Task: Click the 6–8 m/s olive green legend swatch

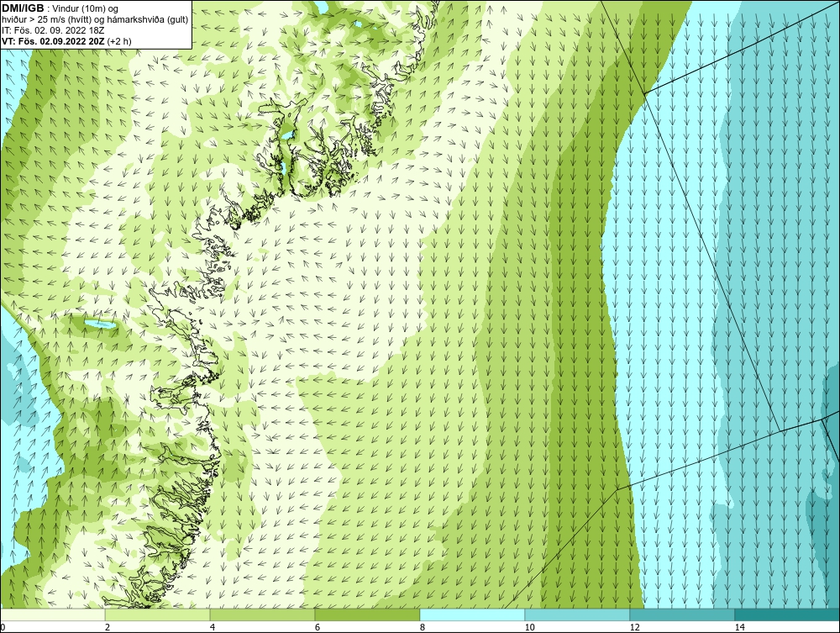Action: coord(368,615)
